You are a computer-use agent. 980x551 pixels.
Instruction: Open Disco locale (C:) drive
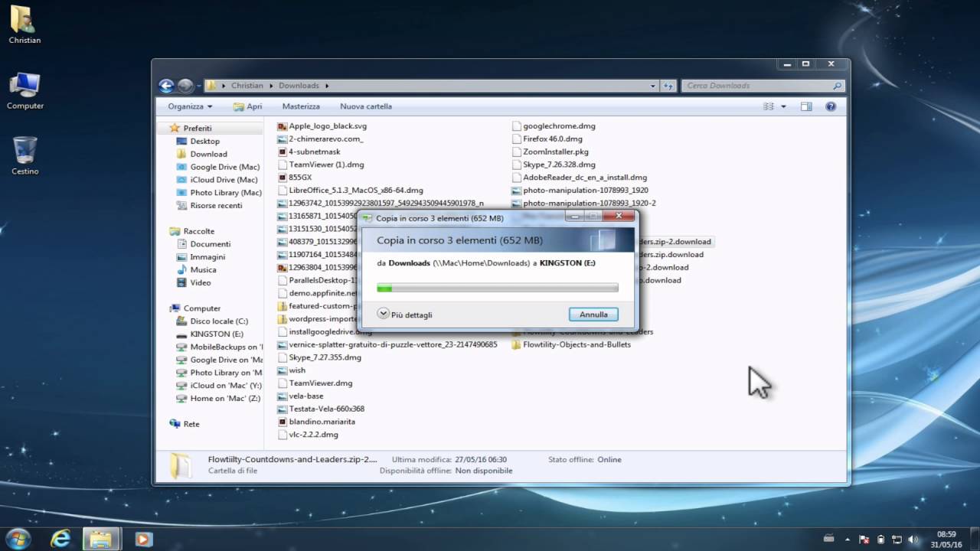point(212,321)
